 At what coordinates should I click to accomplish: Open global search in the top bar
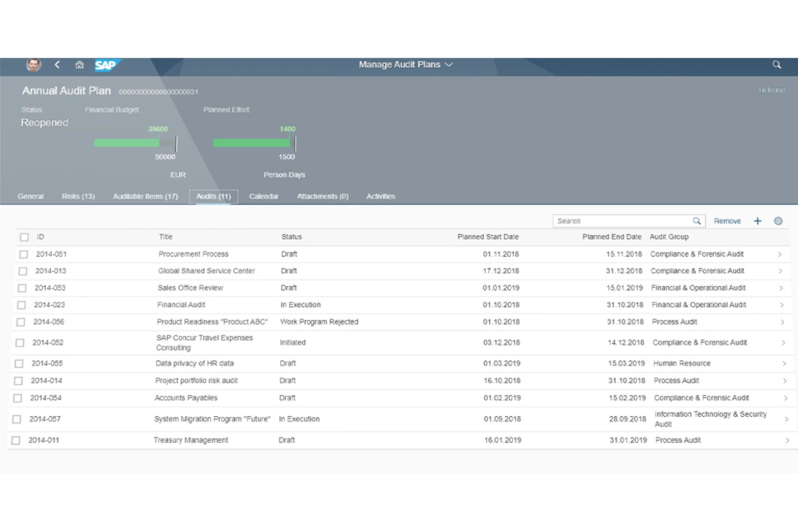point(776,65)
